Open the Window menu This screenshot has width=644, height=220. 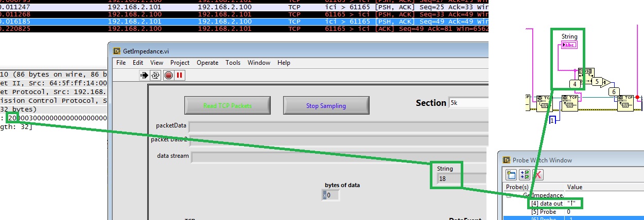pyautogui.click(x=259, y=63)
